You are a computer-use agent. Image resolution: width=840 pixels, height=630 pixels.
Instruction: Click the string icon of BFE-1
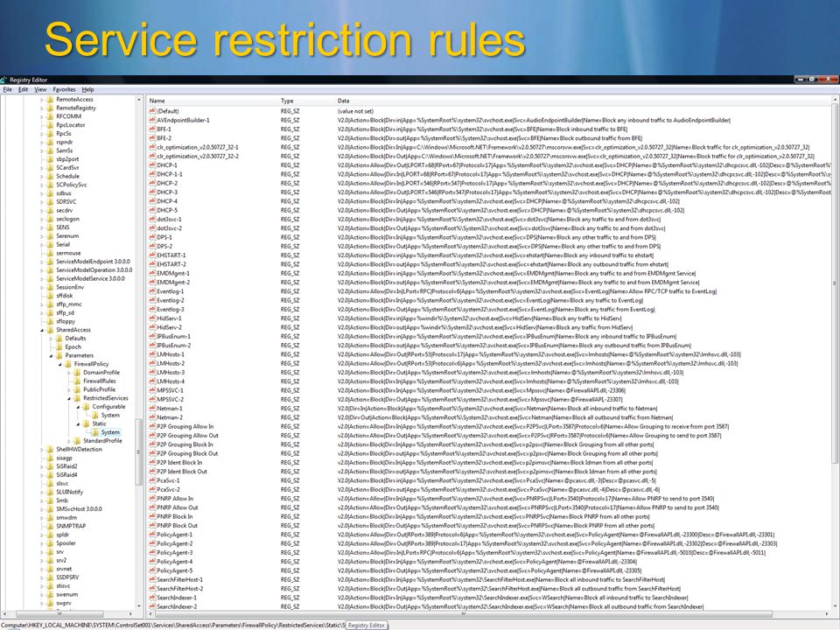pyautogui.click(x=152, y=129)
